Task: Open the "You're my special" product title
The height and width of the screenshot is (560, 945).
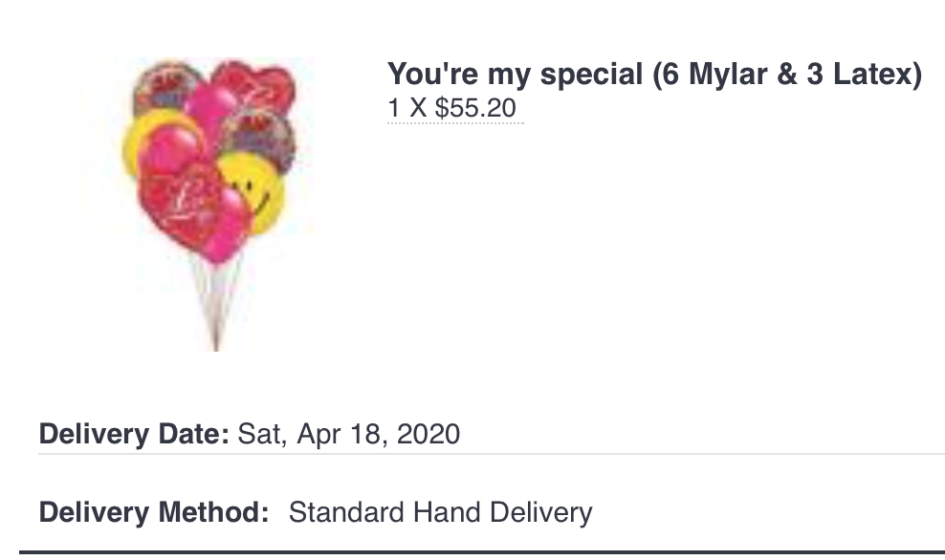Action: click(x=515, y=75)
